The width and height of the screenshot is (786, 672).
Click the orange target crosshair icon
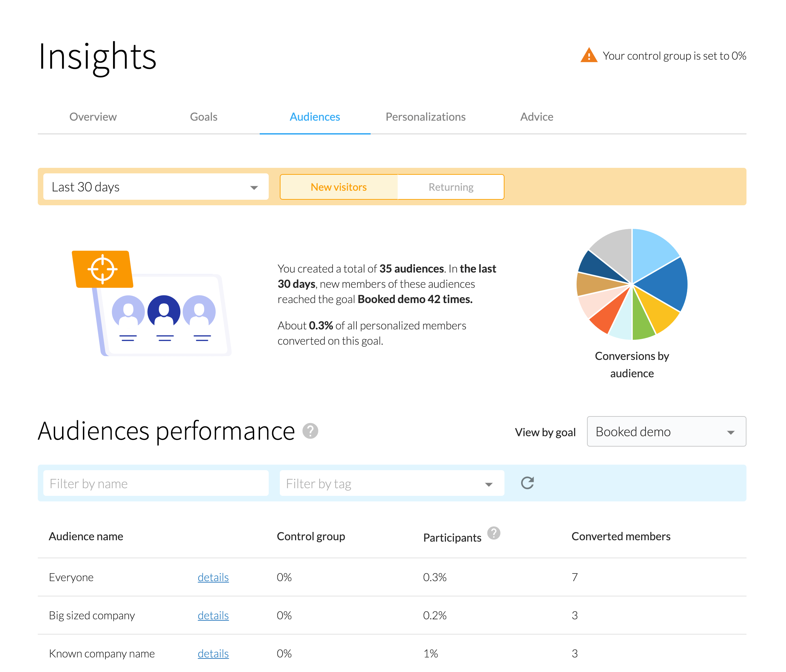coord(102,269)
